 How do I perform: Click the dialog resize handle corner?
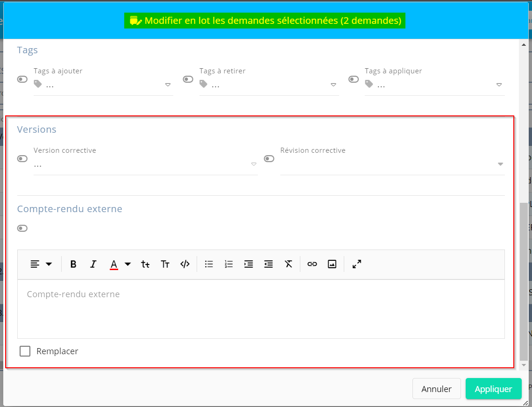click(x=525, y=403)
